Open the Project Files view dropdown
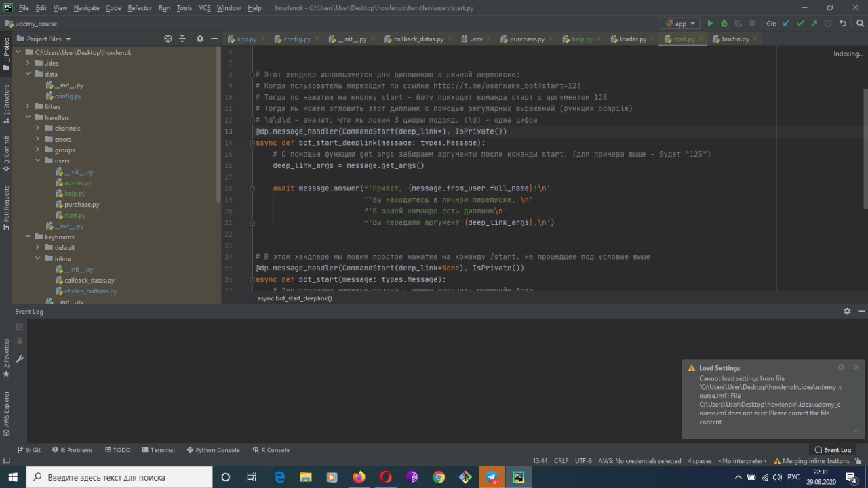 point(49,39)
